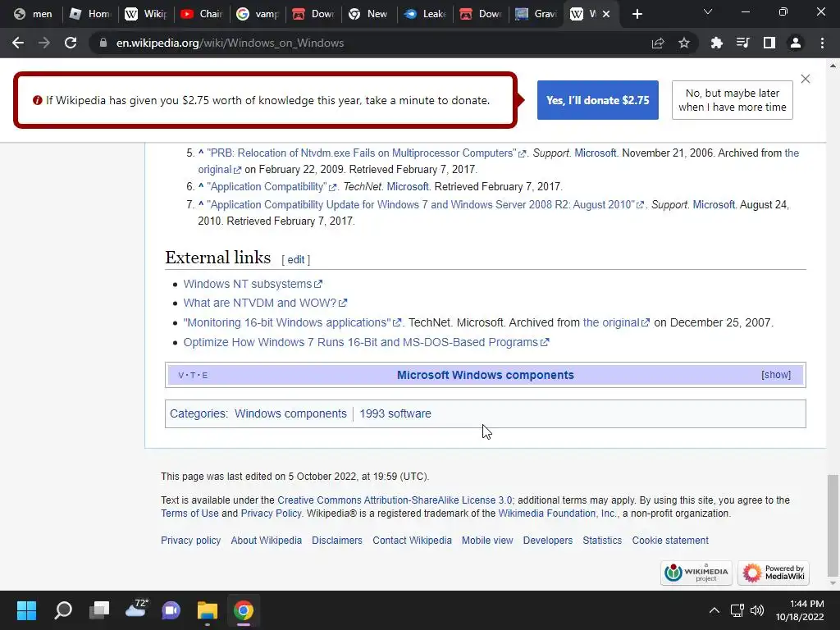
Task: Open 'Windows NT subsystems' external link
Action: [x=253, y=284]
